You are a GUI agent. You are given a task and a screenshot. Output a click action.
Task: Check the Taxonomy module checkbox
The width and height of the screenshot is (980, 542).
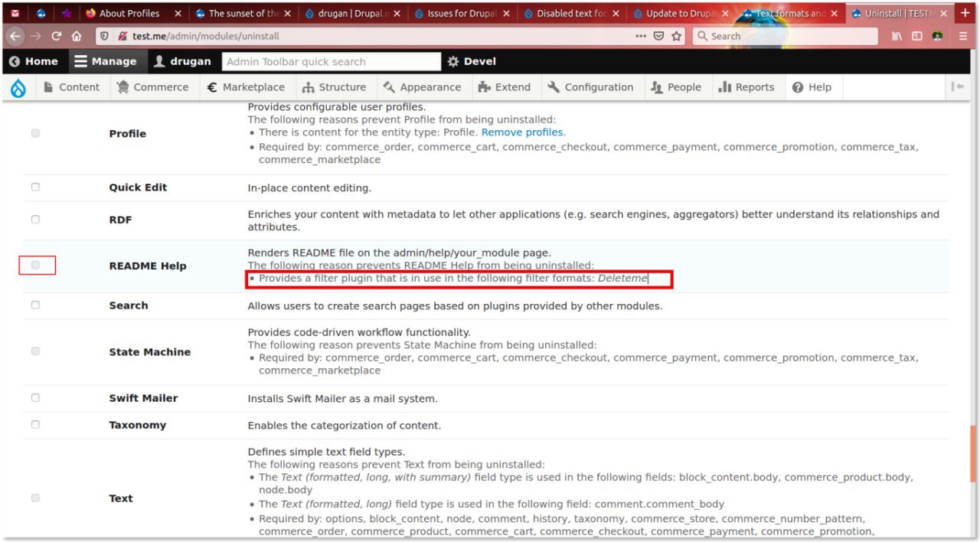(35, 424)
